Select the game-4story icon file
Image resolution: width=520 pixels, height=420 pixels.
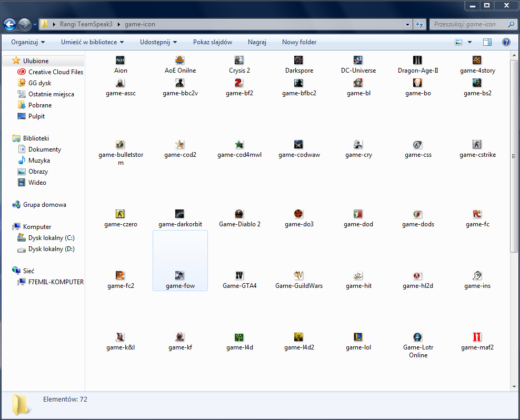tap(477, 64)
